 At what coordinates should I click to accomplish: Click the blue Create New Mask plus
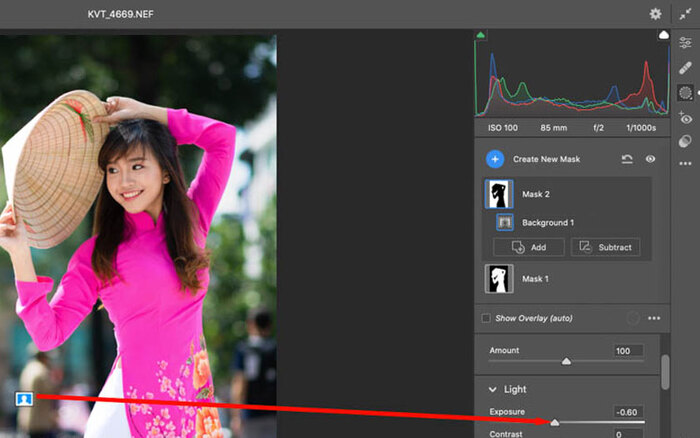495,159
